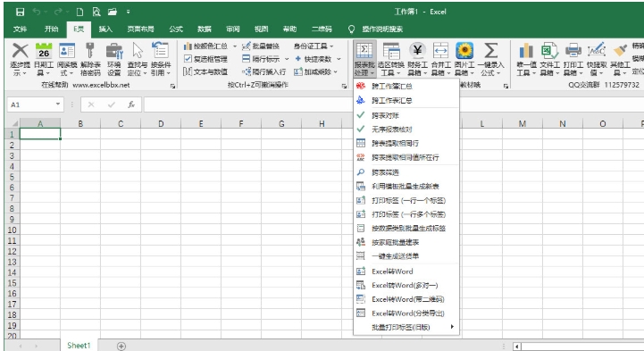Screen dimensions: 644x351
Task: Open the 图片工具箱 sunflower icon
Action: [464, 51]
